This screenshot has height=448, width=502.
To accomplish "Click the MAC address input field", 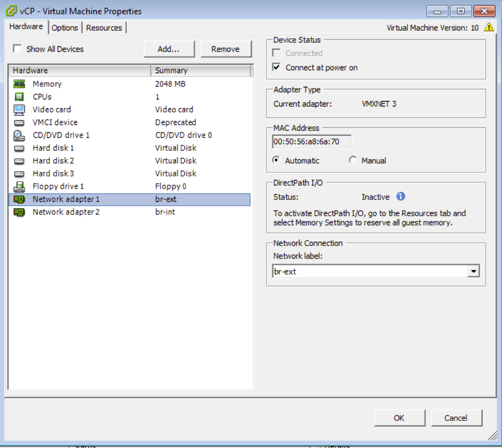I will (x=312, y=141).
